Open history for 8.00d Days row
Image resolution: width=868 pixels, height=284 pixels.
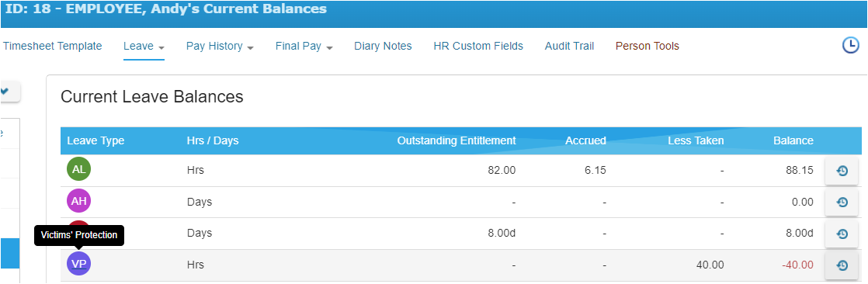842,234
